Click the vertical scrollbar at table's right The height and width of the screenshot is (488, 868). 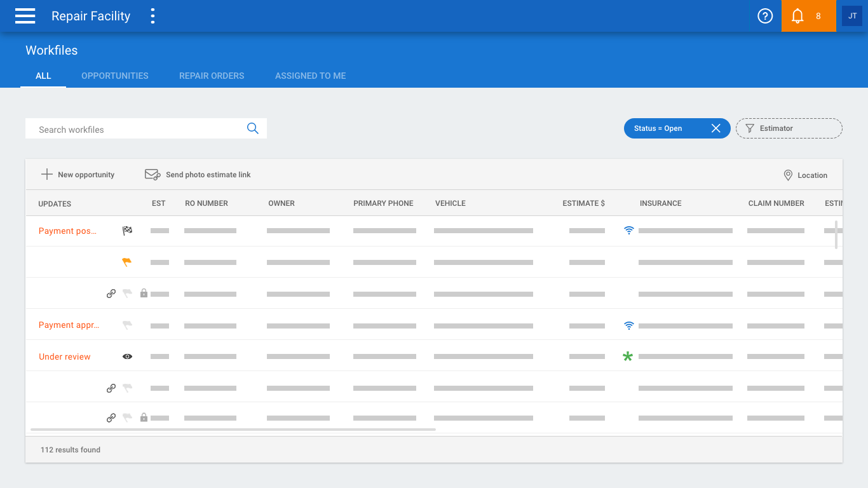[x=836, y=234]
